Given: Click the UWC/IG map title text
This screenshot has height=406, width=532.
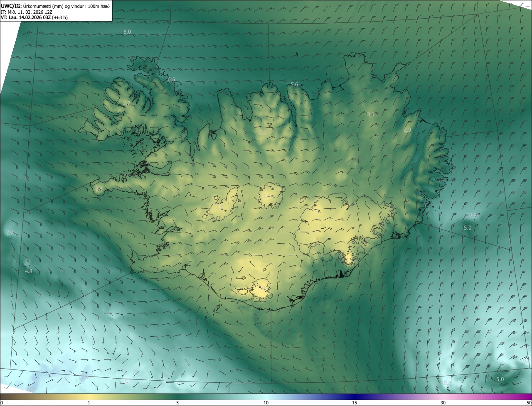Looking at the screenshot, I should point(11,6).
